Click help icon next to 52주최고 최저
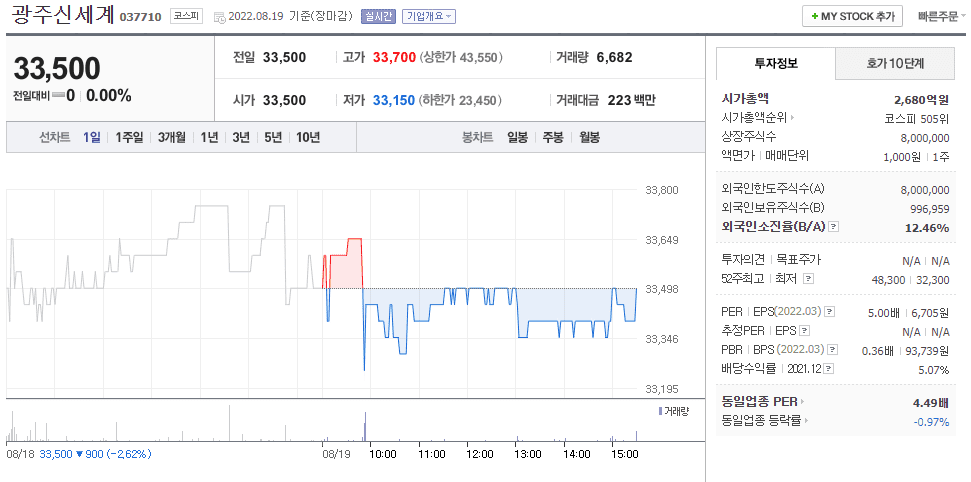Screen dimensions: 971x482 [x=808, y=279]
